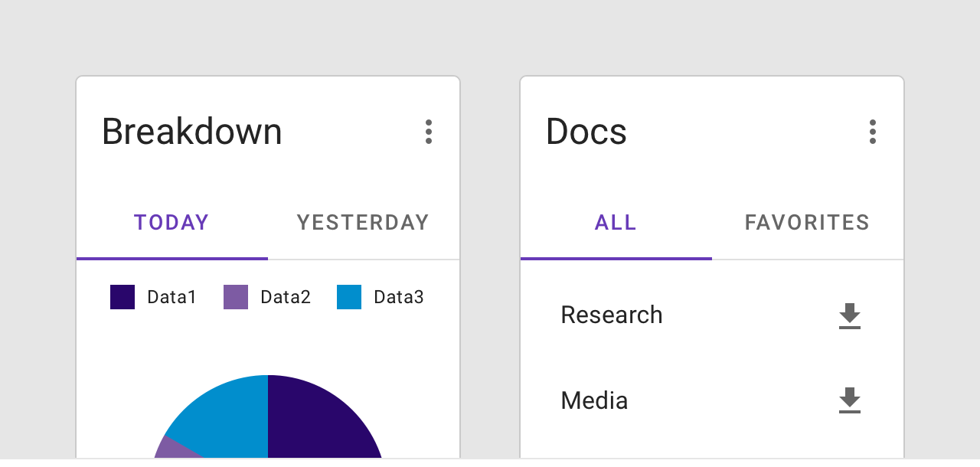Open the Research list item
The image size is (980, 467).
click(x=612, y=315)
